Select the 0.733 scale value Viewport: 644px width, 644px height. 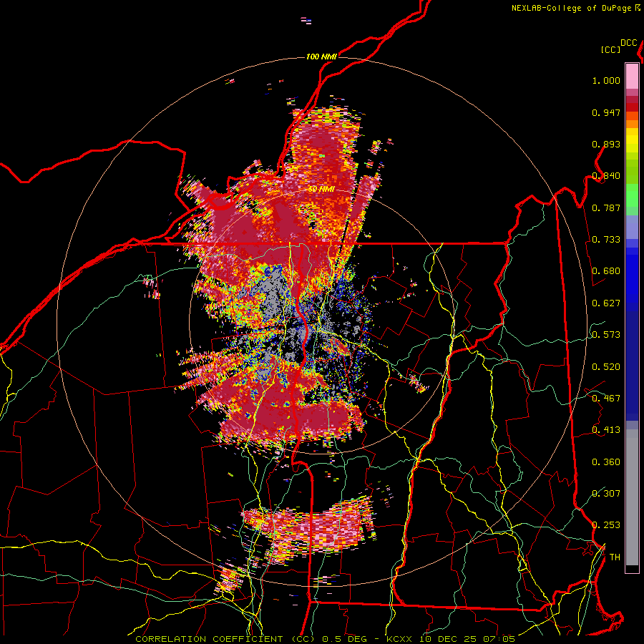pyautogui.click(x=606, y=240)
